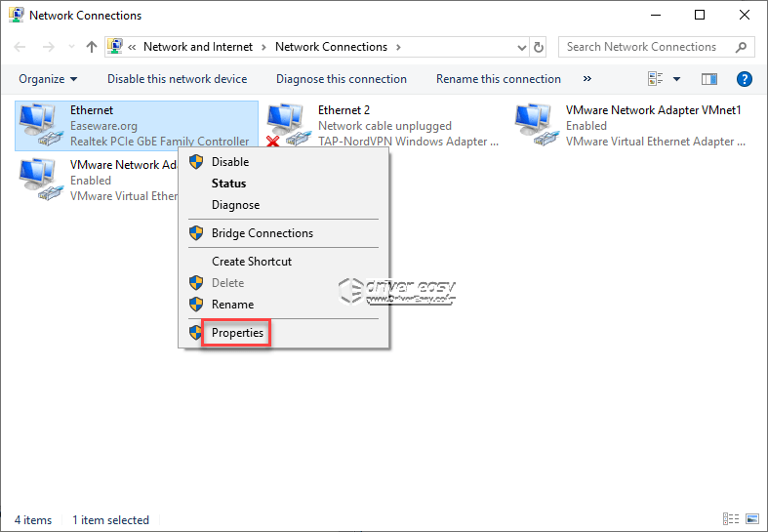The height and width of the screenshot is (532, 768).
Task: Toggle the preview pane icon
Action: tap(709, 79)
